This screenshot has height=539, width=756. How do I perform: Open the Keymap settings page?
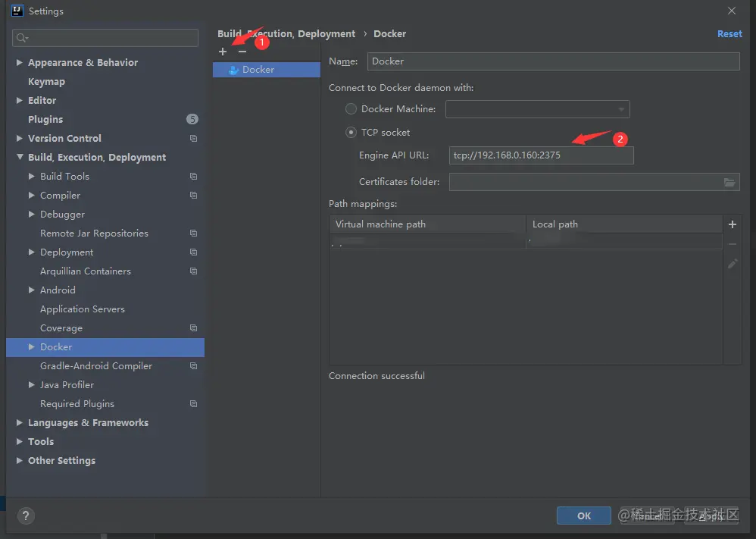(46, 82)
